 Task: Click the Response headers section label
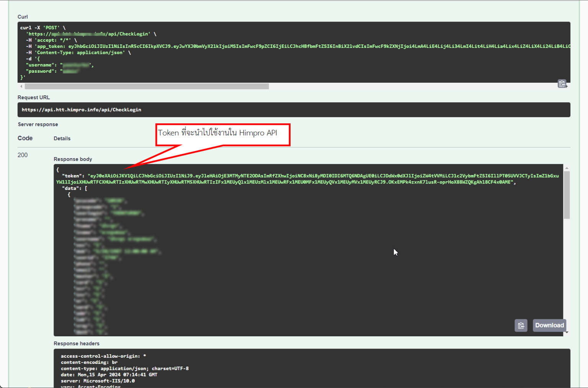[76, 343]
